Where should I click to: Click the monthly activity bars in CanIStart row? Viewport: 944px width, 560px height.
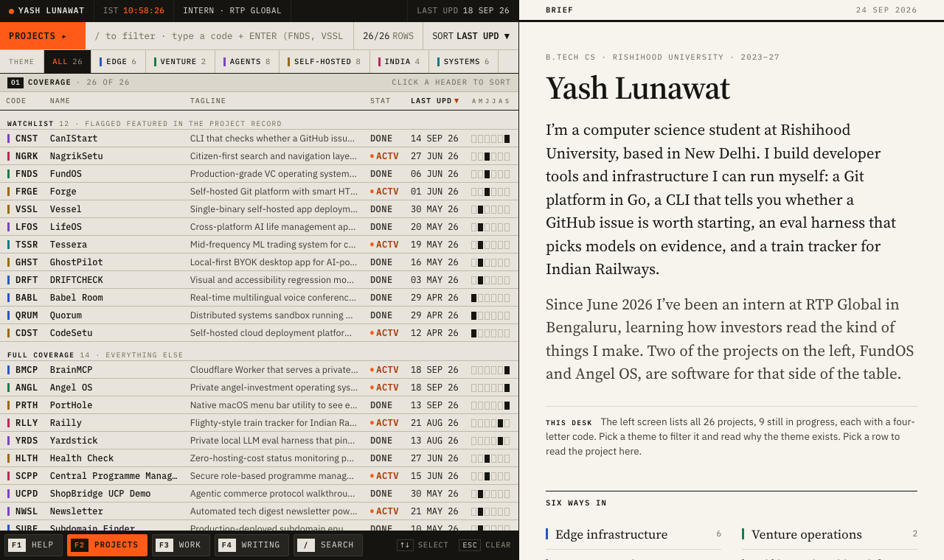(490, 139)
